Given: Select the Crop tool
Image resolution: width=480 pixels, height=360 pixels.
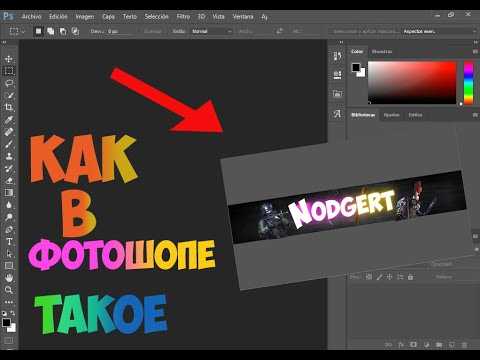Looking at the screenshot, I should click(9, 107).
